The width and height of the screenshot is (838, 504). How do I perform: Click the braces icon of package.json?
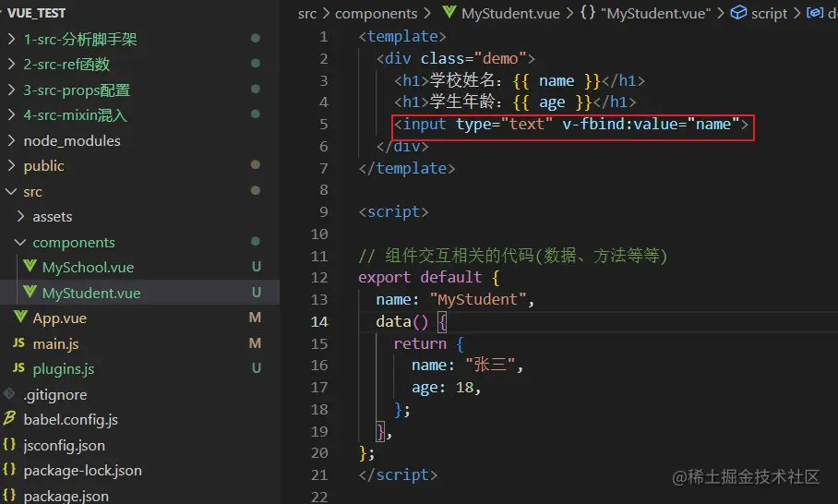(9, 495)
